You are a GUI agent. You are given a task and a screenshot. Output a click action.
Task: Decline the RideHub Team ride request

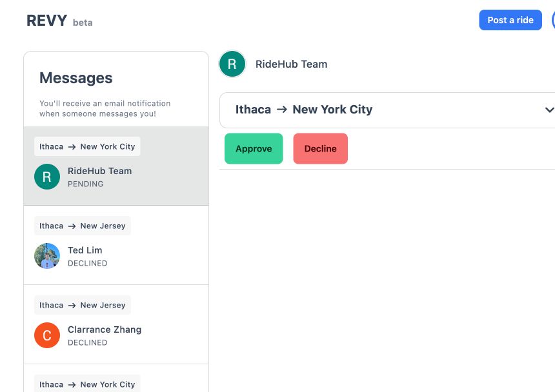click(x=320, y=148)
